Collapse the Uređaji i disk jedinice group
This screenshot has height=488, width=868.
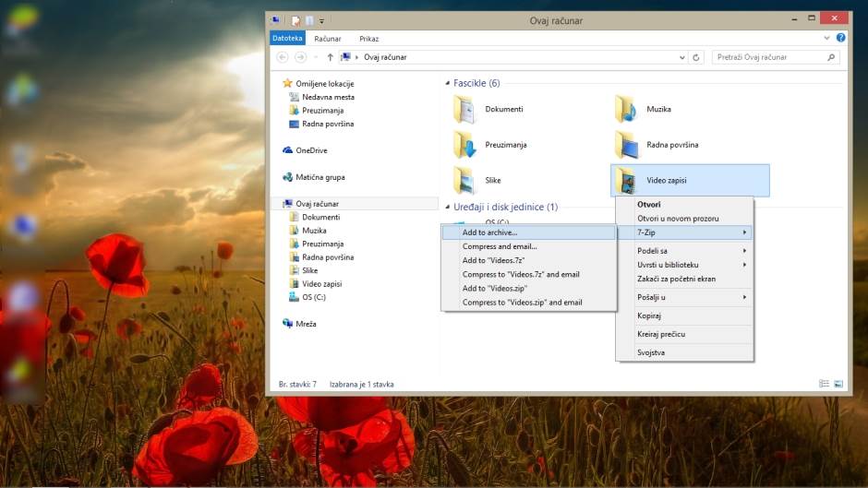[448, 208]
